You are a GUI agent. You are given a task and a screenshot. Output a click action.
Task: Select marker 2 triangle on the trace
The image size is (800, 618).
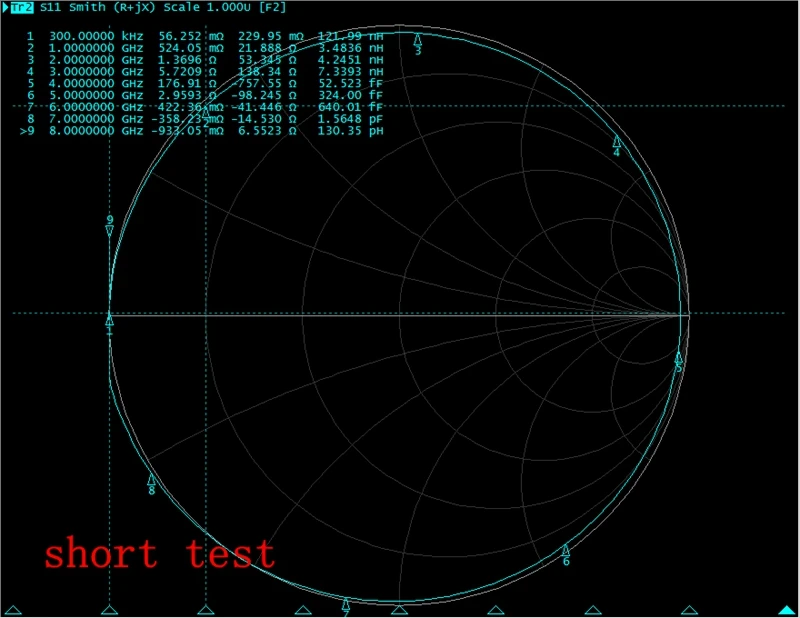point(206,112)
